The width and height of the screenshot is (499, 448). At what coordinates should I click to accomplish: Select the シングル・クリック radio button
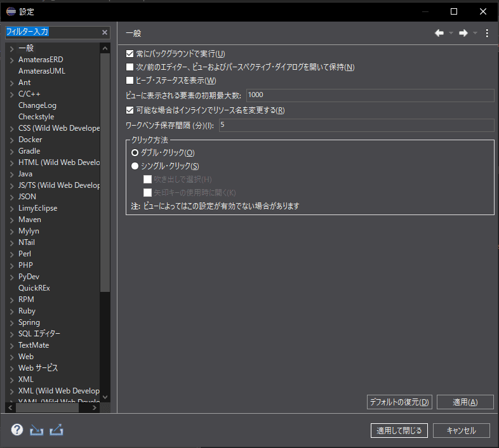click(x=135, y=166)
